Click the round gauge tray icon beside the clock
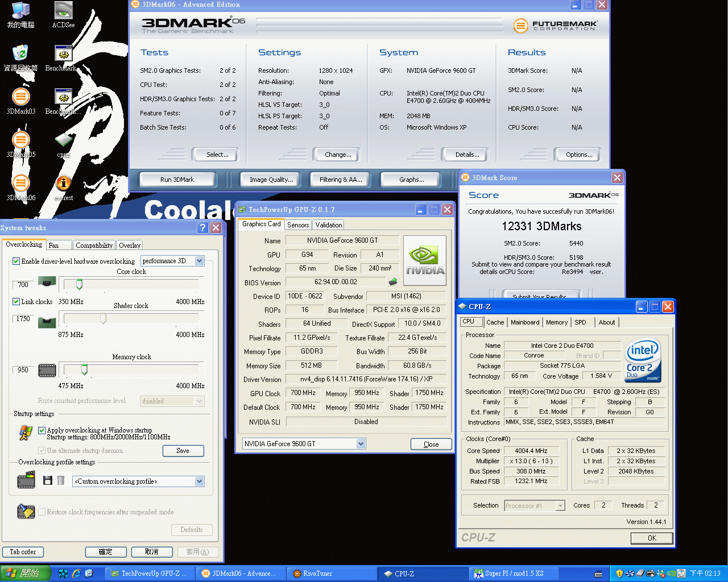 click(681, 573)
